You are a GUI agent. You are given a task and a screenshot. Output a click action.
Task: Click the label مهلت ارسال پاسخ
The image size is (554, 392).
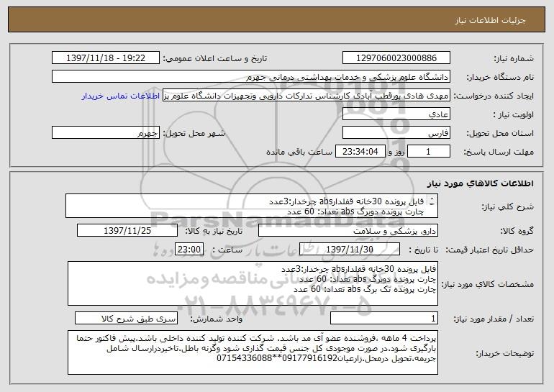(x=499, y=152)
